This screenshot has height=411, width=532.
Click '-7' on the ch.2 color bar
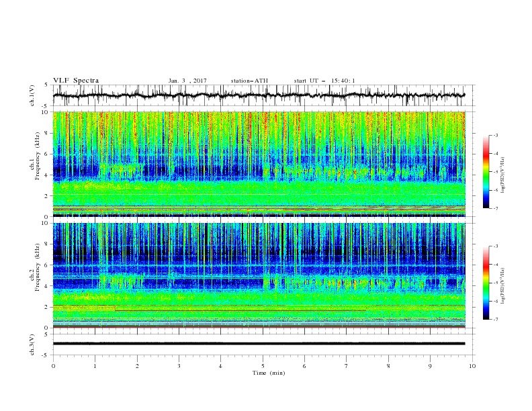tap(495, 320)
